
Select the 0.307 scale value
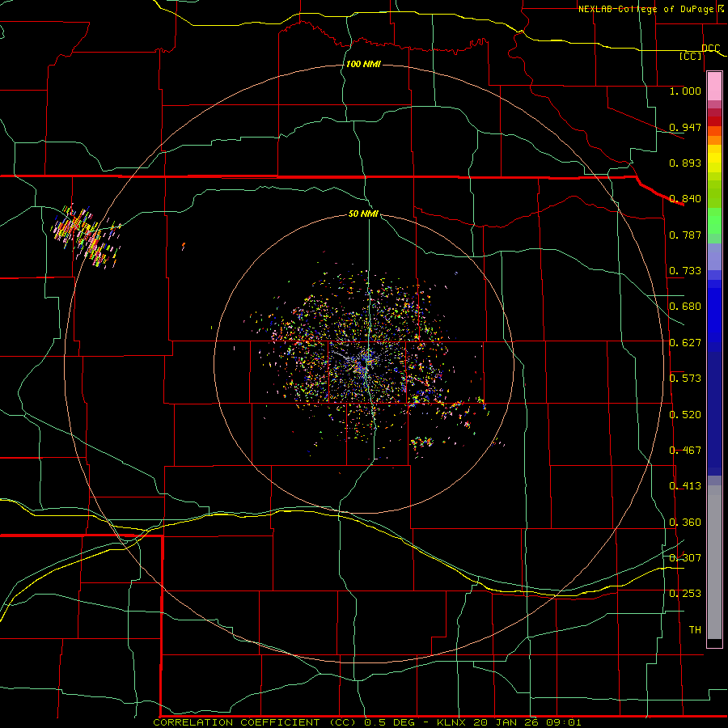coord(685,557)
